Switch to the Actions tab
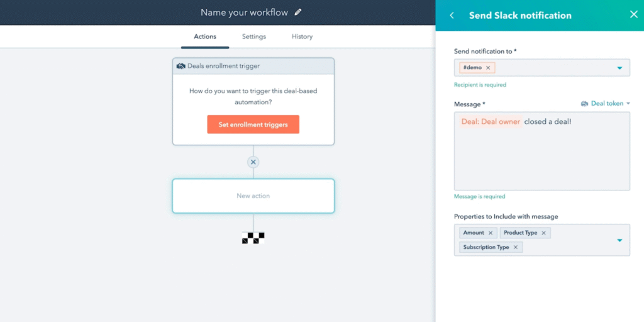Image resolution: width=644 pixels, height=322 pixels. [x=205, y=36]
